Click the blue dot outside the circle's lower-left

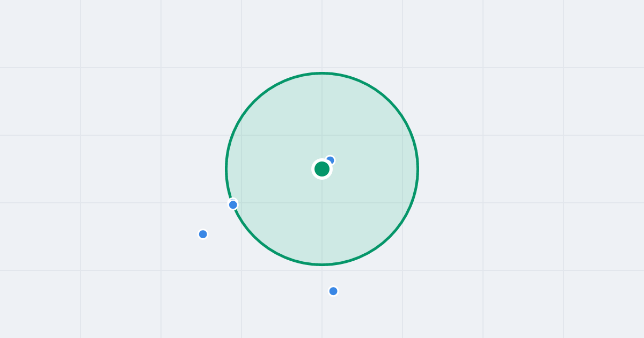203,234
